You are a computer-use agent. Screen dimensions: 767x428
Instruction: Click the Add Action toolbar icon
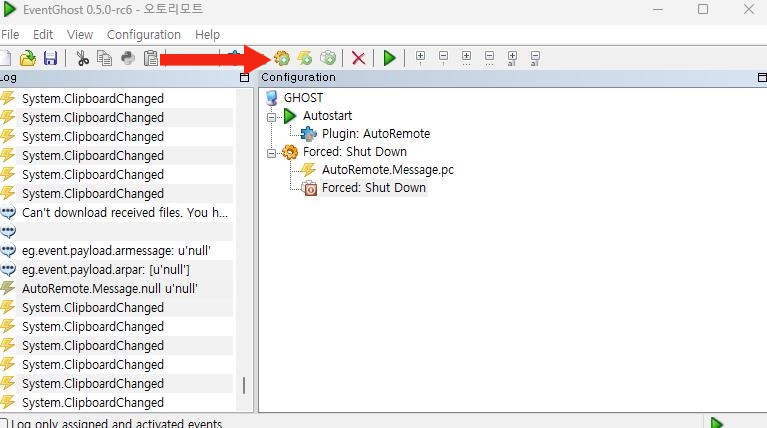point(328,58)
